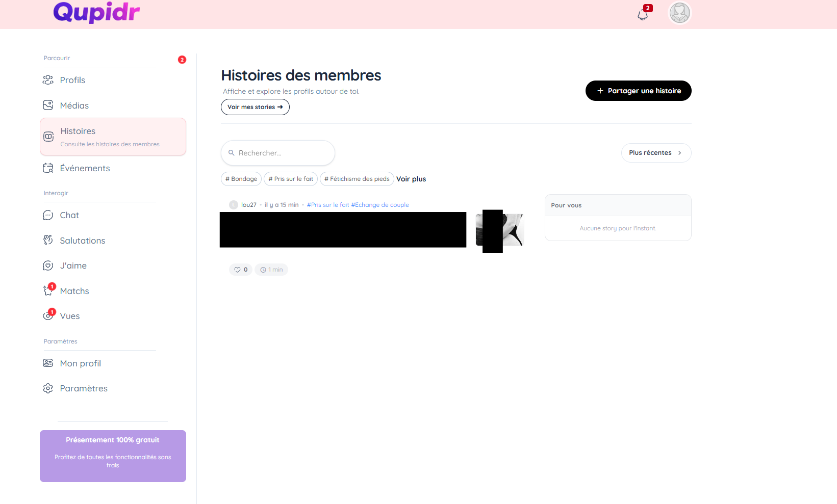Image resolution: width=837 pixels, height=504 pixels.
Task: Click the Rechercher search field
Action: pos(278,153)
